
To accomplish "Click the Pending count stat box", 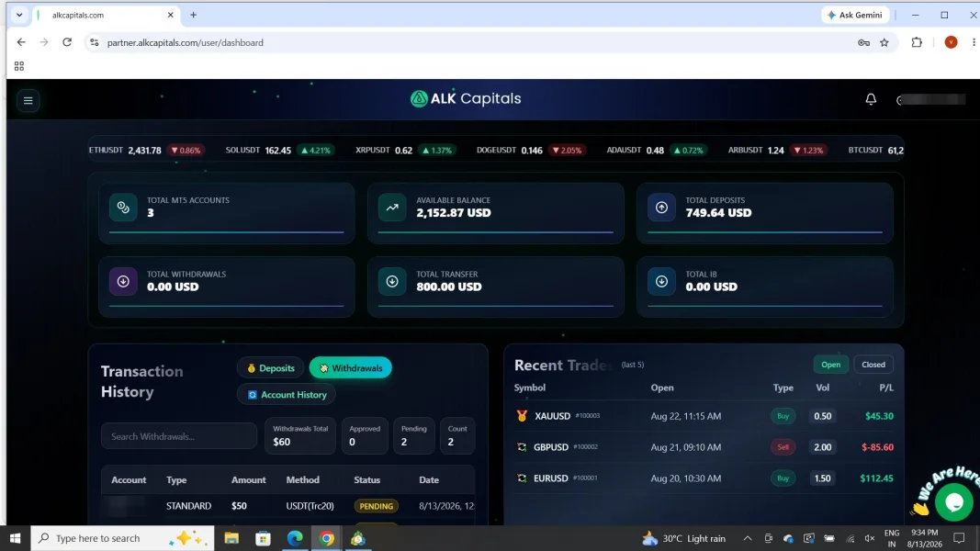I will coord(413,435).
